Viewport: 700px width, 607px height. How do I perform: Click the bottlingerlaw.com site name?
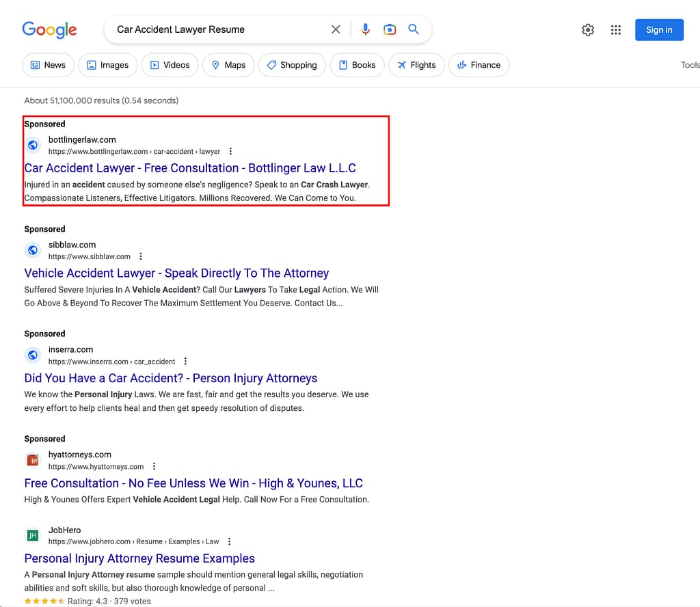click(x=82, y=139)
